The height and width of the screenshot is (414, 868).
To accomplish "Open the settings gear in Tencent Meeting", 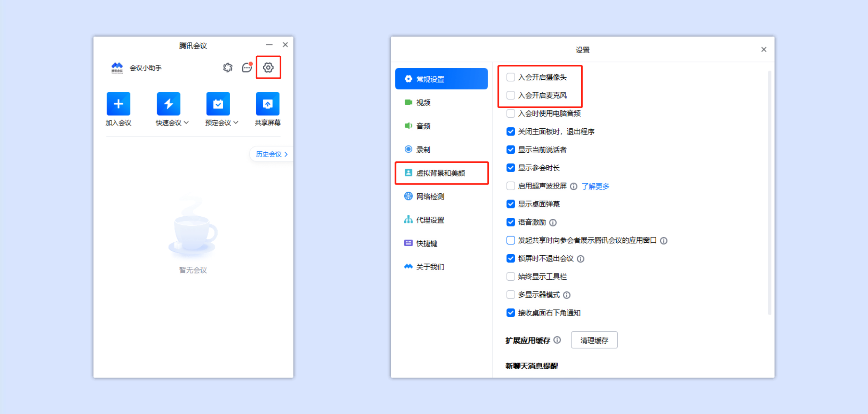I will tap(268, 67).
